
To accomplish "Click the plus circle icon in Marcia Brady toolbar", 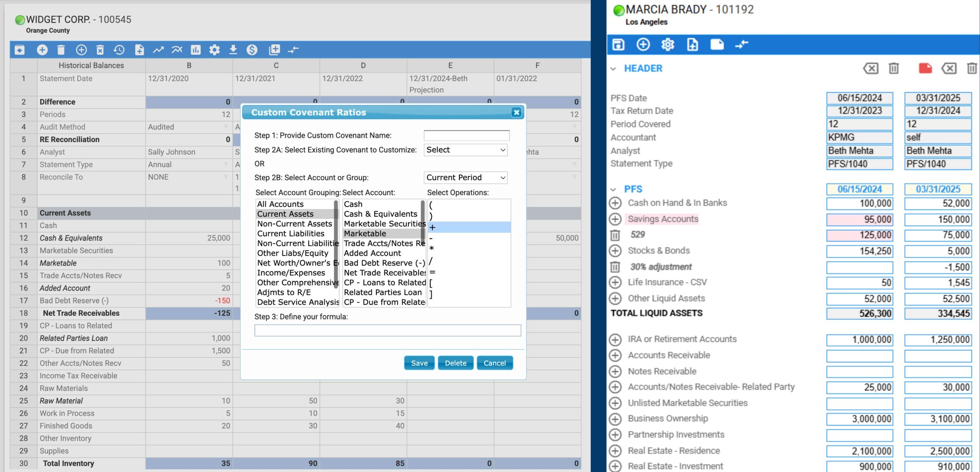I will [x=643, y=44].
